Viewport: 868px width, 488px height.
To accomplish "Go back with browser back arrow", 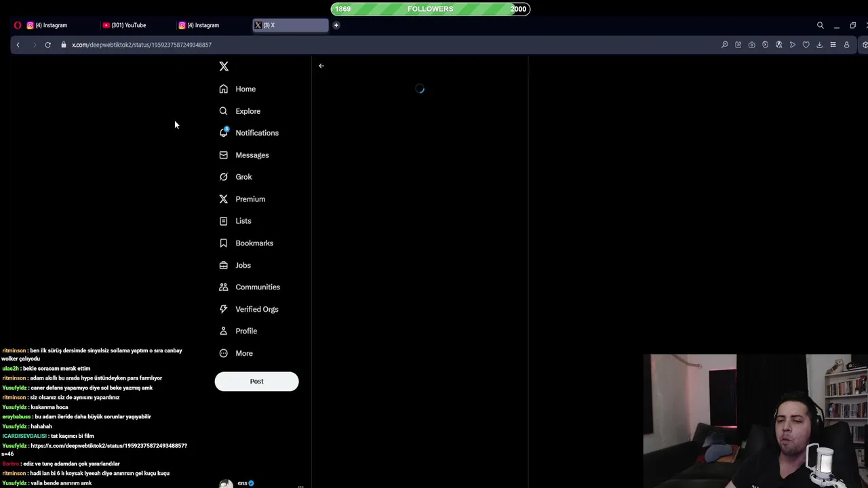I will (18, 45).
